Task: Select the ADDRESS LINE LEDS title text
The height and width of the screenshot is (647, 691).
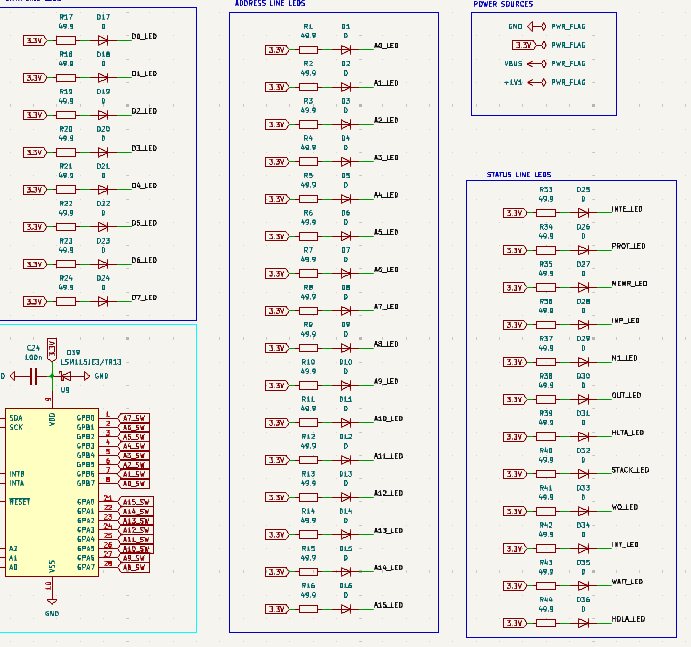Action: tap(272, 4)
